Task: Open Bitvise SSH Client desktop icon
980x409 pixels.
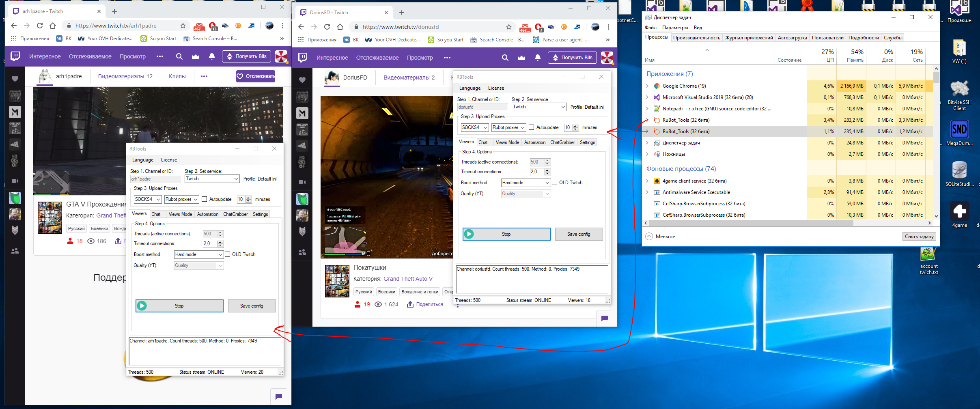Action: (959, 89)
